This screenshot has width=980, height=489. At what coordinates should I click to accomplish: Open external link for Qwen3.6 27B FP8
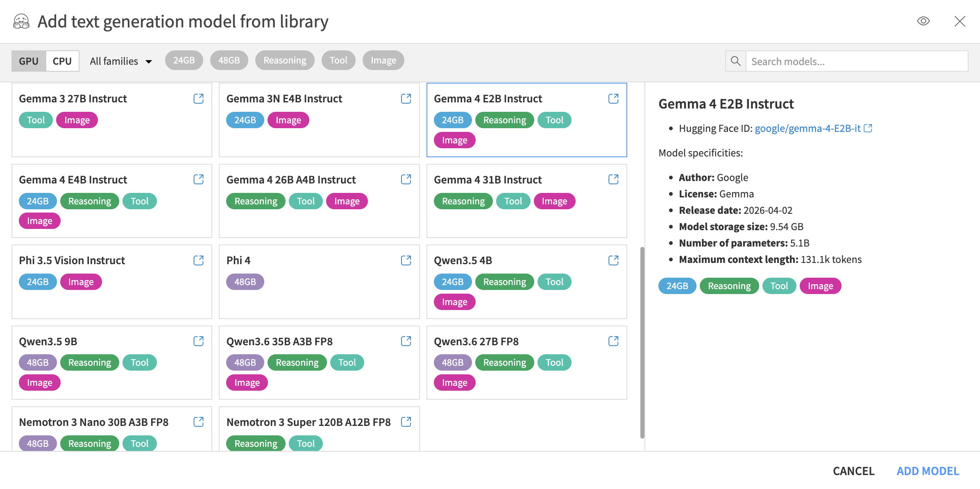click(613, 341)
